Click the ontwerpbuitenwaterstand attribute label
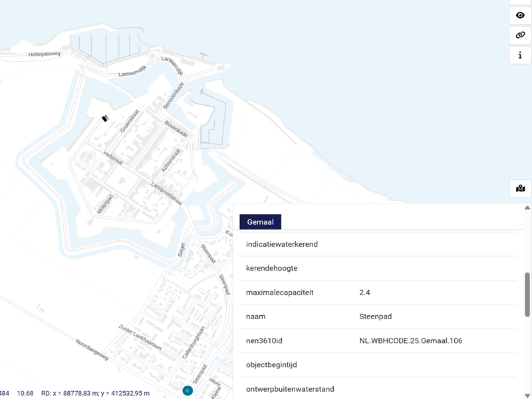Image resolution: width=532 pixels, height=399 pixels. 290,389
